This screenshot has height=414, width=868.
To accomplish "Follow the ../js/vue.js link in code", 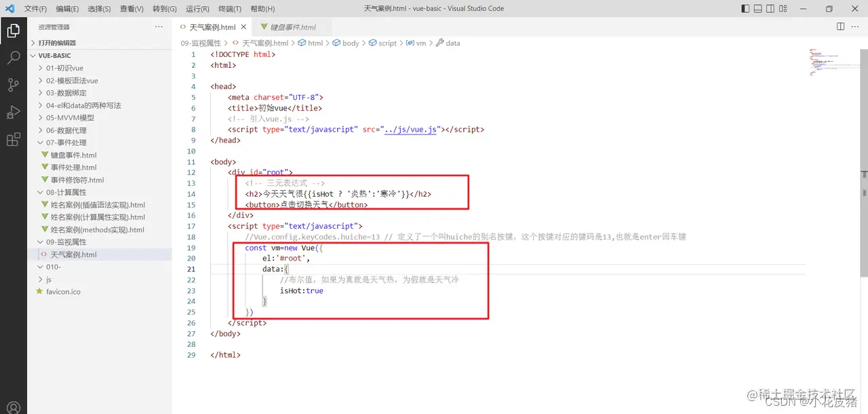I will coord(411,129).
